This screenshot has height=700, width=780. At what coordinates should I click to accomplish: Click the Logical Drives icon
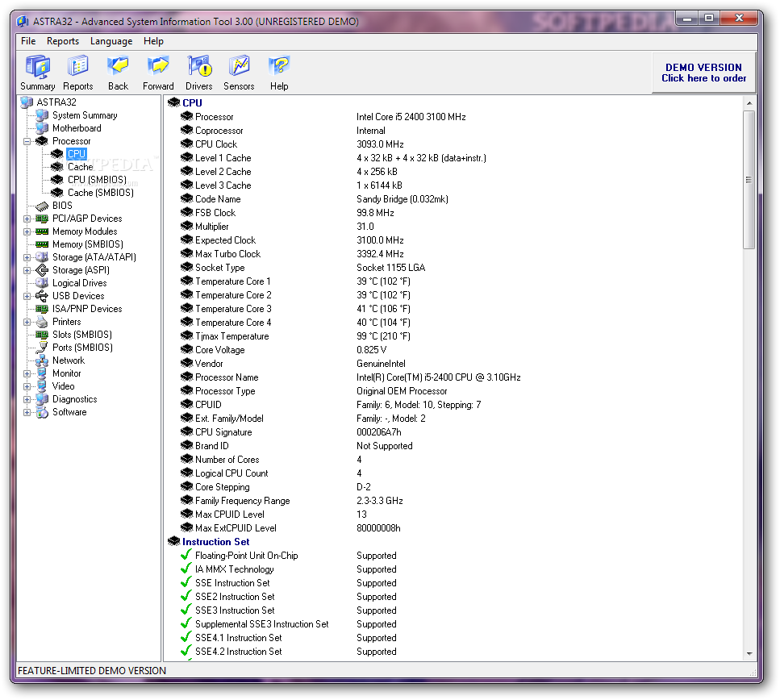coord(42,283)
